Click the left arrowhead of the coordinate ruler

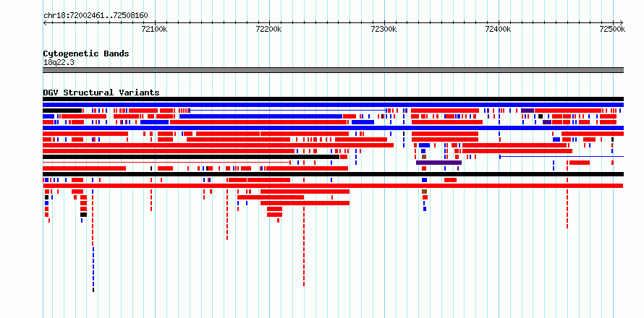(45, 22)
